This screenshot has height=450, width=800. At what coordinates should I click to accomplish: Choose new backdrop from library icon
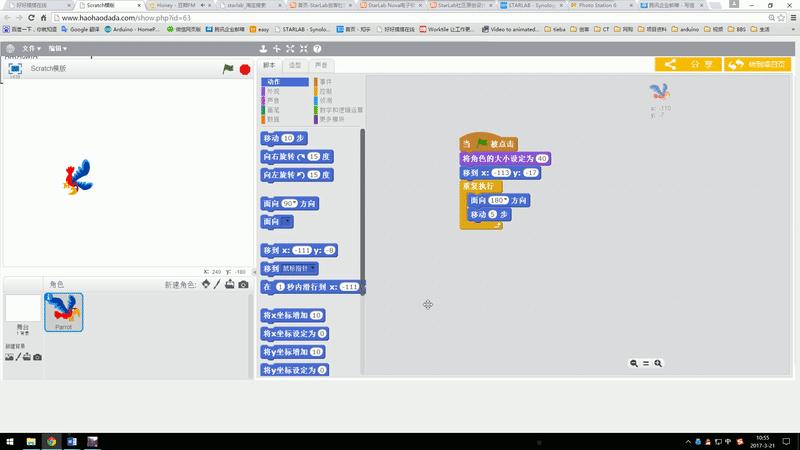[9, 357]
